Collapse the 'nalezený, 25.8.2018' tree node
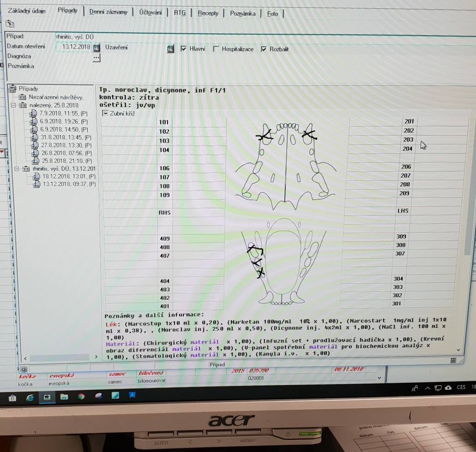Image resolution: width=476 pixels, height=452 pixels. click(x=13, y=105)
